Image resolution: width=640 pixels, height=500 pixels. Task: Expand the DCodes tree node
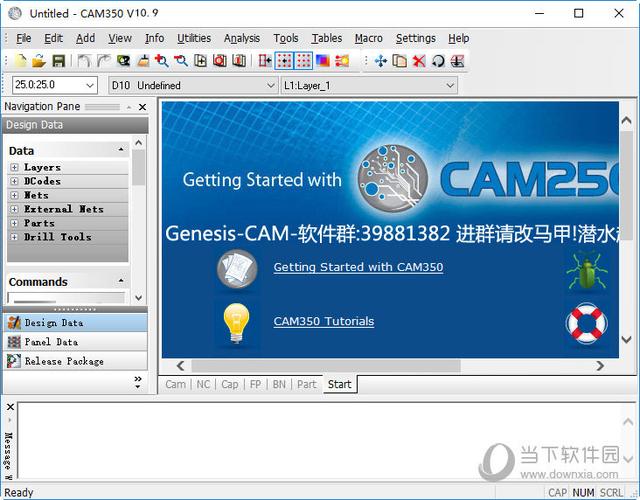(x=14, y=181)
